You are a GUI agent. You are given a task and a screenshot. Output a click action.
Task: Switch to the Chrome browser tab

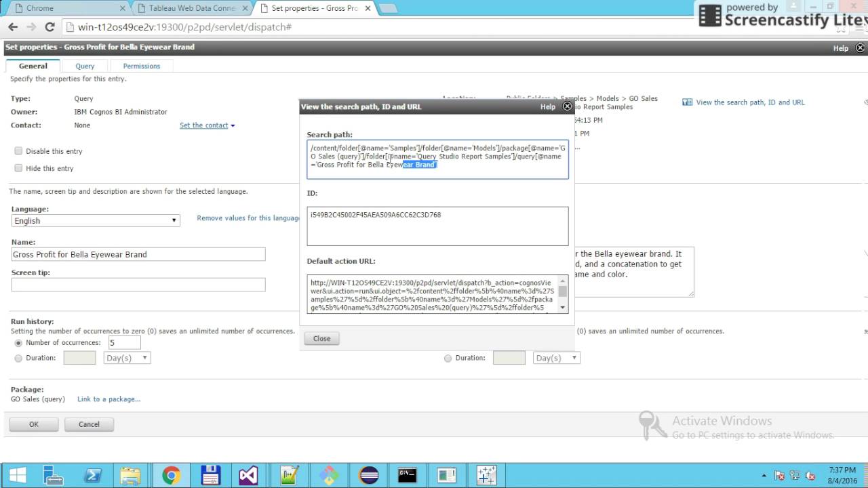point(70,8)
